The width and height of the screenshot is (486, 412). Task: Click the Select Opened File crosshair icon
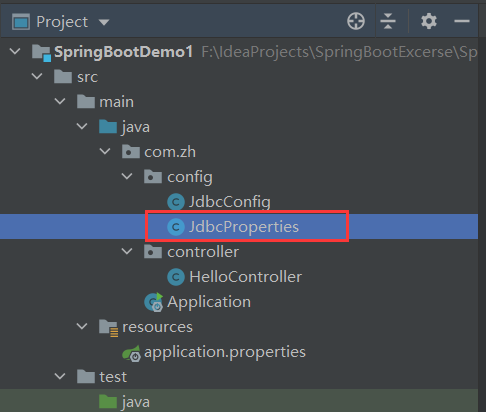coord(356,22)
